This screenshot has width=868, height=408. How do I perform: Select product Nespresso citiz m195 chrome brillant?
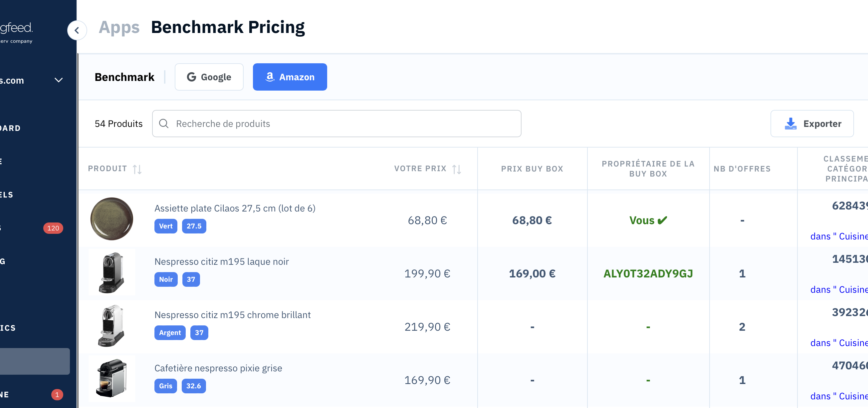click(x=233, y=315)
